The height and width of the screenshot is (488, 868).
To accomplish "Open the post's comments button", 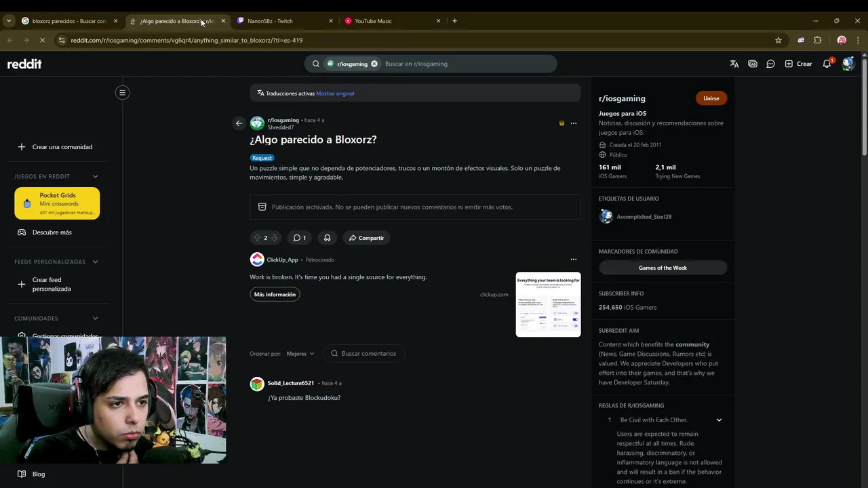I will click(299, 238).
